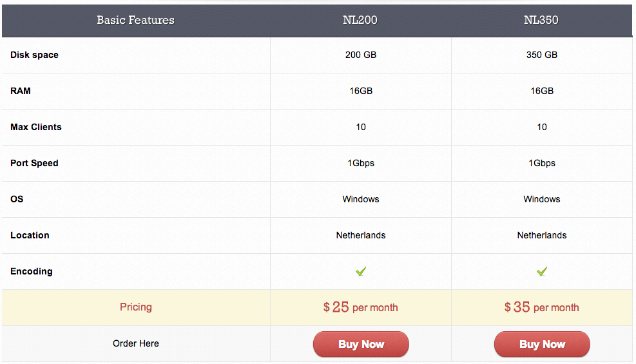Image resolution: width=636 pixels, height=364 pixels.
Task: Click the Encoding row label
Action: click(x=32, y=271)
